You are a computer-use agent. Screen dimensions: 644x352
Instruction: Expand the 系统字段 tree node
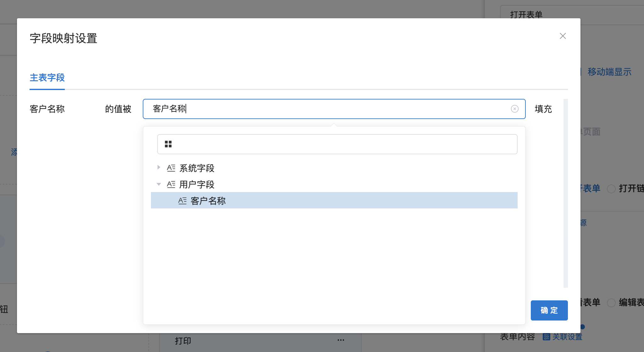coord(159,167)
